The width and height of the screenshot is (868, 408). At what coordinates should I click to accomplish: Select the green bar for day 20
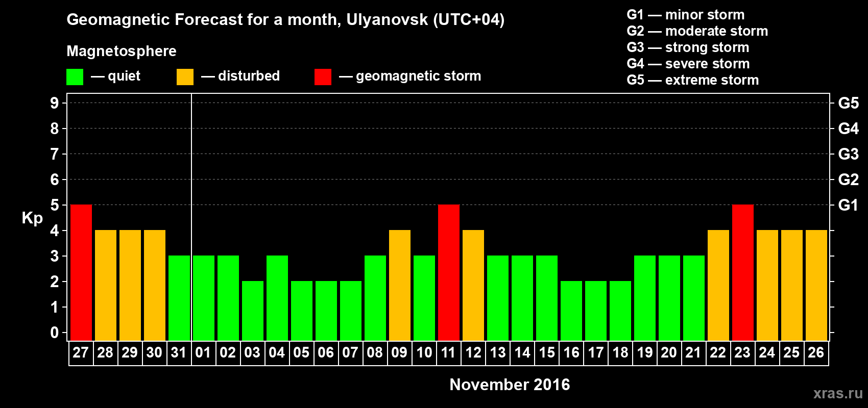pyautogui.click(x=669, y=298)
